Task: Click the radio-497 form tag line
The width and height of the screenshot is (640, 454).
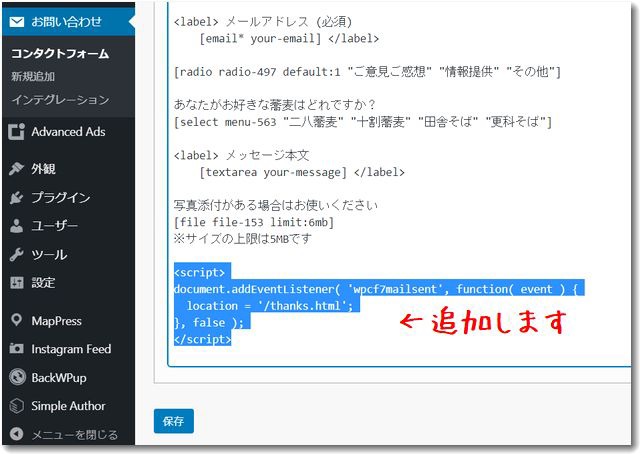Action: pyautogui.click(x=367, y=72)
